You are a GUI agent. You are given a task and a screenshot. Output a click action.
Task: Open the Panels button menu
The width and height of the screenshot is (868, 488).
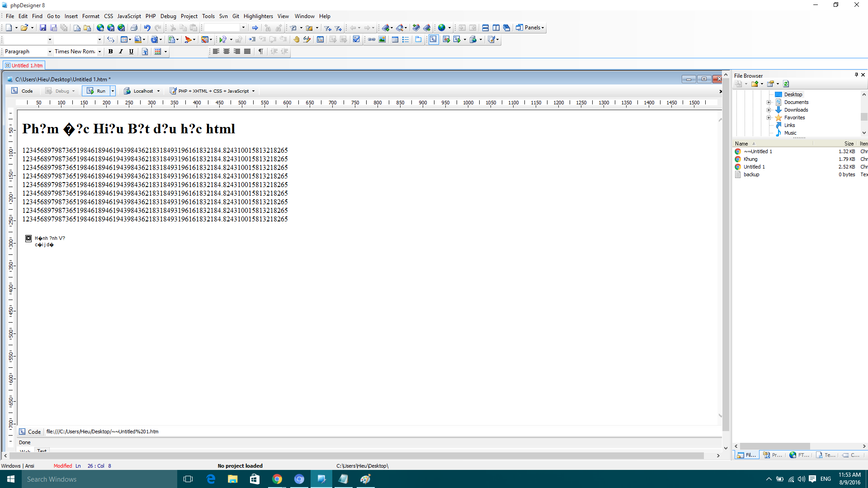click(530, 28)
